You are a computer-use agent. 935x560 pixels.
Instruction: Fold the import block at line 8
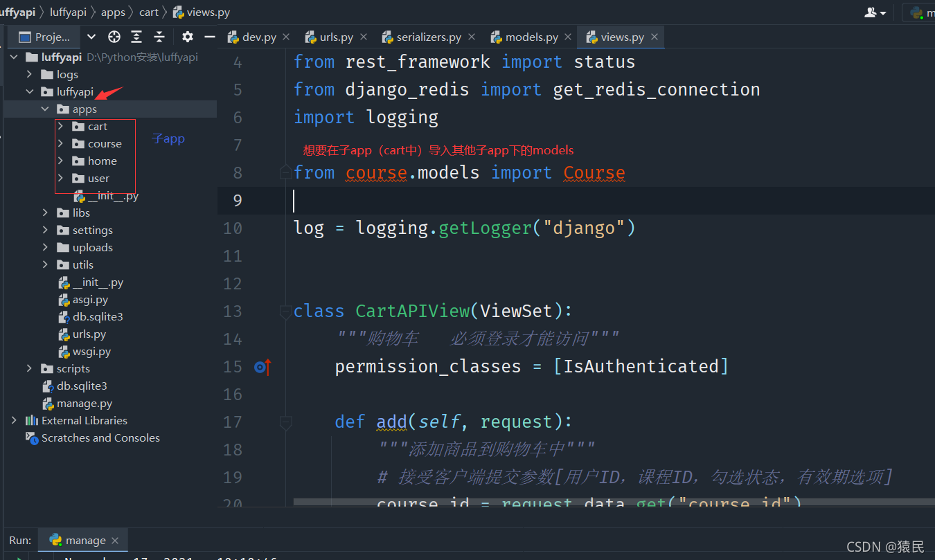click(x=285, y=172)
